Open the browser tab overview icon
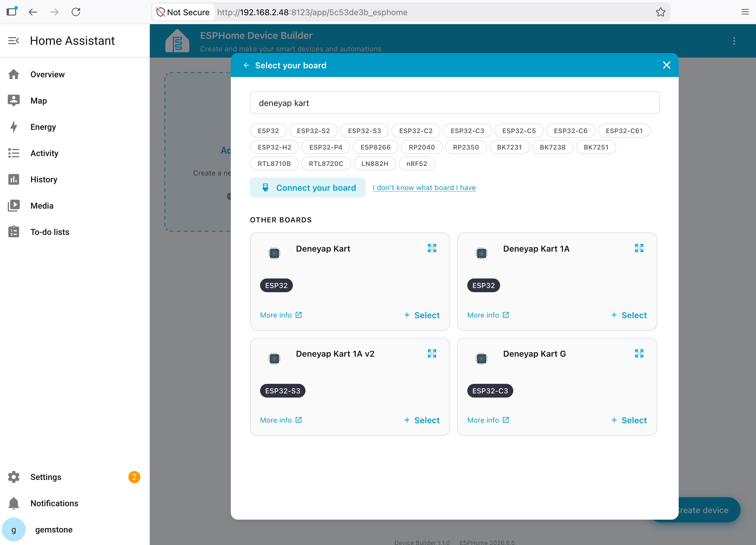The height and width of the screenshot is (545, 756). 12,12
